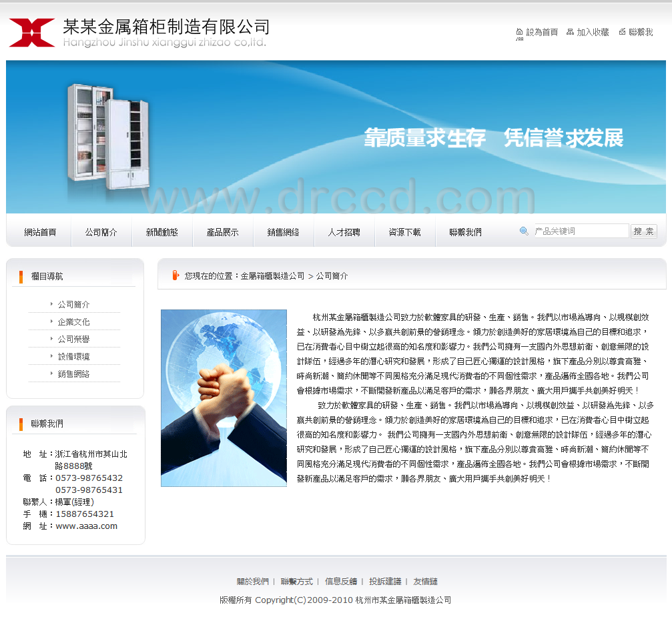Click phone number 0573-98765432
The image size is (672, 621).
pyautogui.click(x=89, y=478)
